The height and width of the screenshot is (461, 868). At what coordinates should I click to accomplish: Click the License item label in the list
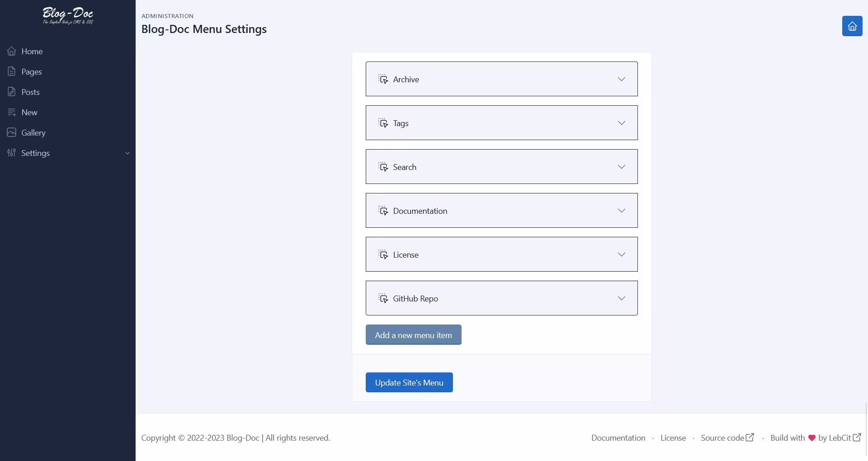pos(406,254)
